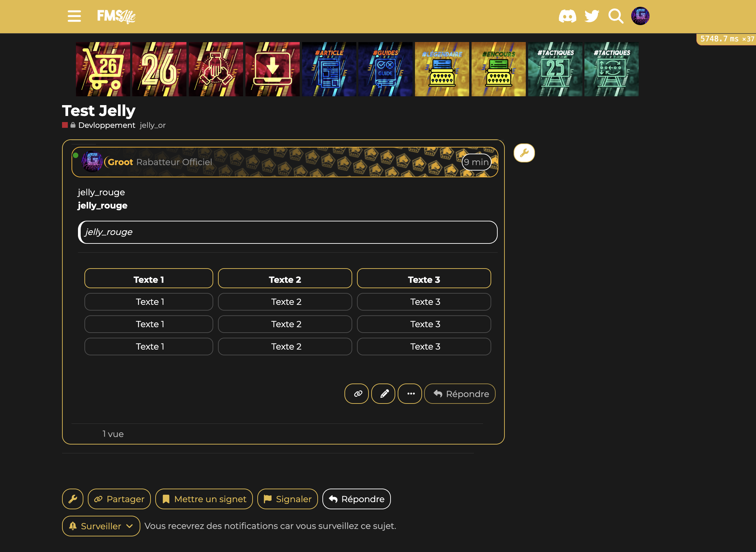
Task: Click the jelly_or tag
Action: point(153,125)
